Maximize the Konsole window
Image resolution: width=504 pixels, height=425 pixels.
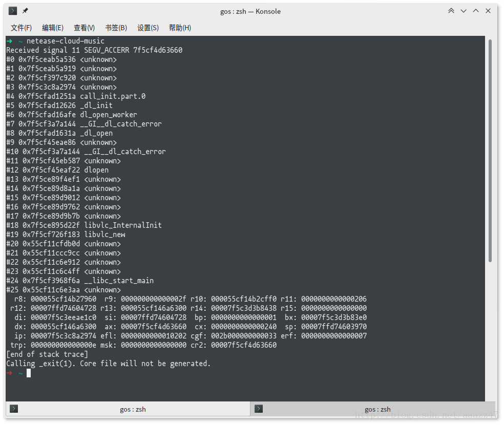(476, 11)
